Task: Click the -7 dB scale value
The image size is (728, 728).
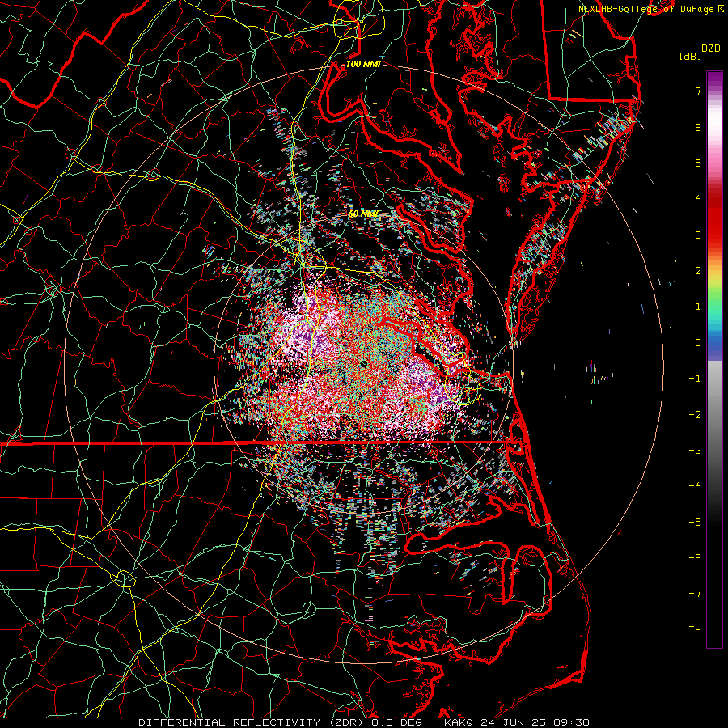Action: pyautogui.click(x=695, y=594)
